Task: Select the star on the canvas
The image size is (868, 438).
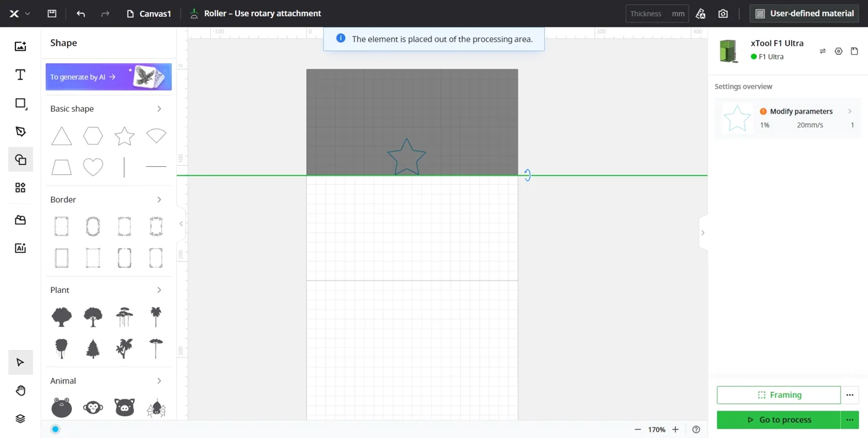Action: 407,157
